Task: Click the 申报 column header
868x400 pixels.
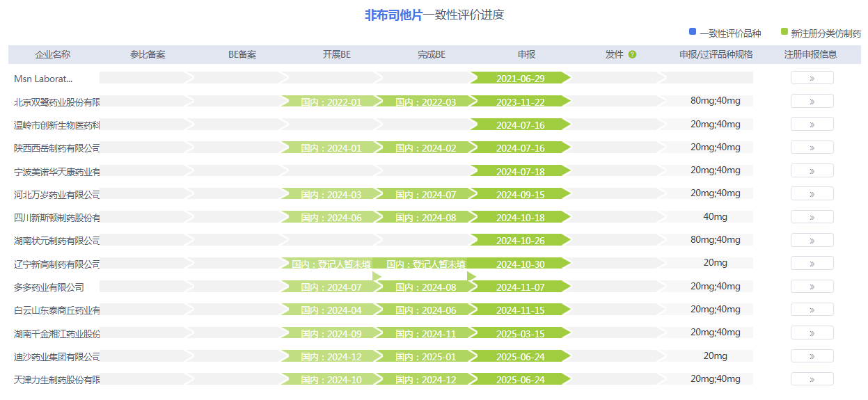Action: [x=526, y=54]
